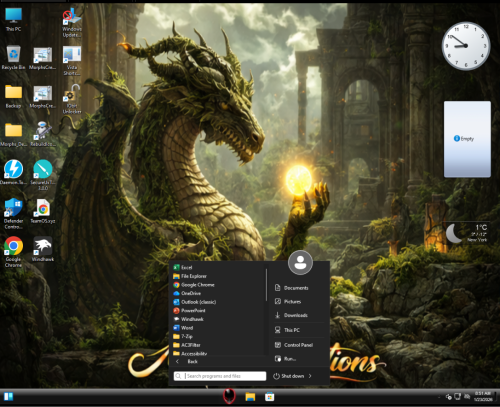
Task: Launch Google Chrome from desktop shortcut
Action: click(x=13, y=252)
